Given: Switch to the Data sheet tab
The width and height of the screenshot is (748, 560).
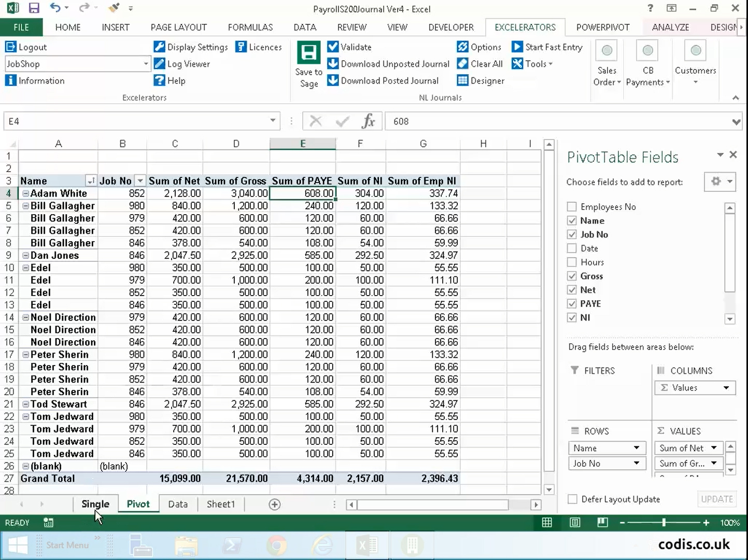Looking at the screenshot, I should (178, 504).
